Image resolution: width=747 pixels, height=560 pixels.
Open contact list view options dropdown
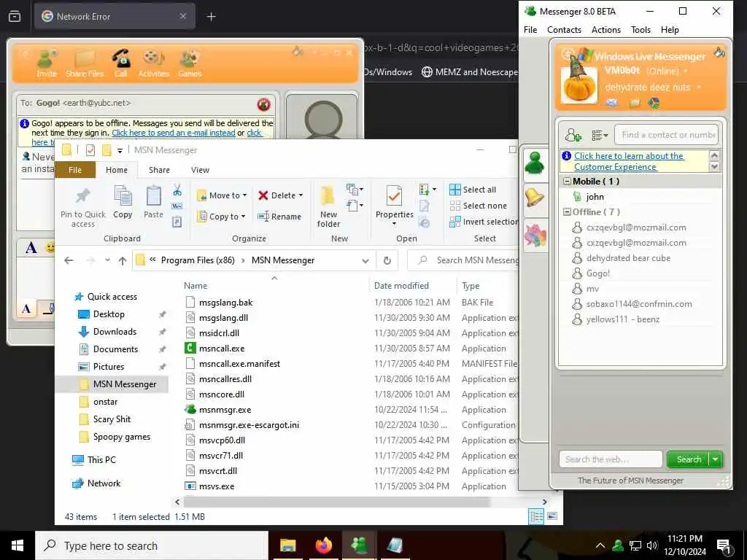click(x=600, y=135)
